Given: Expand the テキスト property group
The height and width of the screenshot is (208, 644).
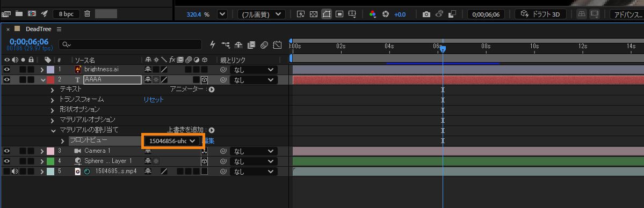Looking at the screenshot, I should (x=52, y=90).
